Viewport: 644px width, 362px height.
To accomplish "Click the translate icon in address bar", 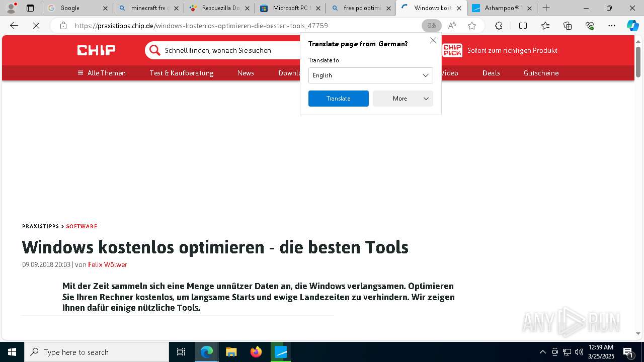I will coord(431,26).
